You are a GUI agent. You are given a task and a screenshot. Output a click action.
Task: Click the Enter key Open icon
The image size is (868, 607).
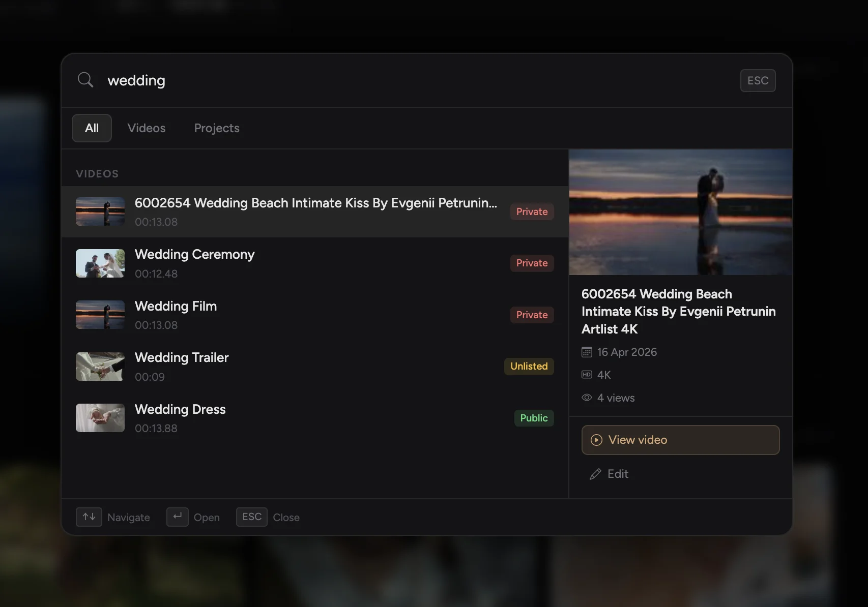pyautogui.click(x=178, y=517)
